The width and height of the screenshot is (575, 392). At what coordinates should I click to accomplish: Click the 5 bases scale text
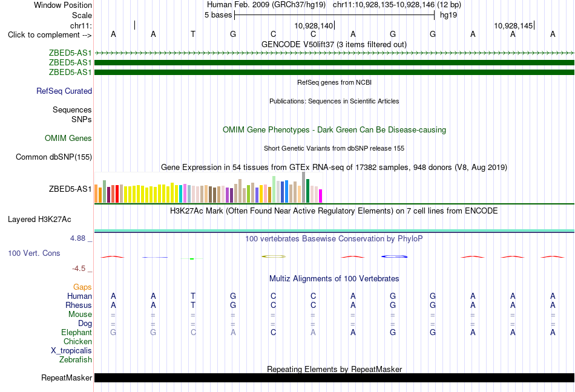(218, 15)
